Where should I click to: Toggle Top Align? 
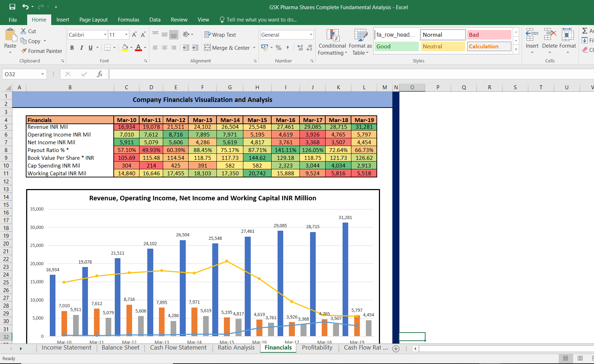155,35
